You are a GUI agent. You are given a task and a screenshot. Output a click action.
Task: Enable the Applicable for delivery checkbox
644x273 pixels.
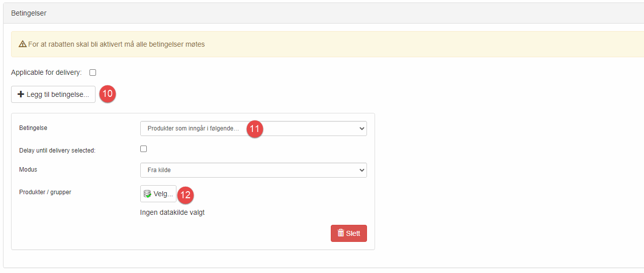[x=93, y=73]
